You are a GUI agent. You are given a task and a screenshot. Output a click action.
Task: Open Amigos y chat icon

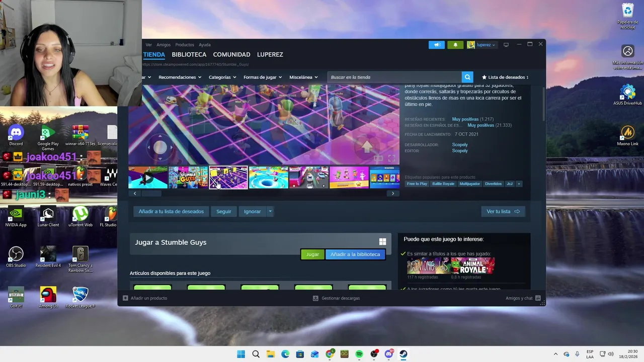pyautogui.click(x=538, y=298)
